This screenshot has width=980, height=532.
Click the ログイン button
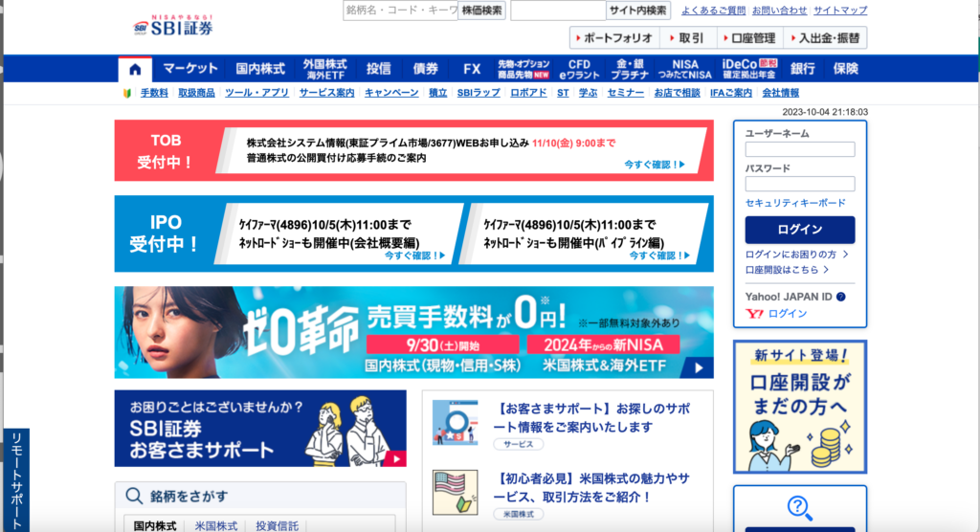pos(800,230)
